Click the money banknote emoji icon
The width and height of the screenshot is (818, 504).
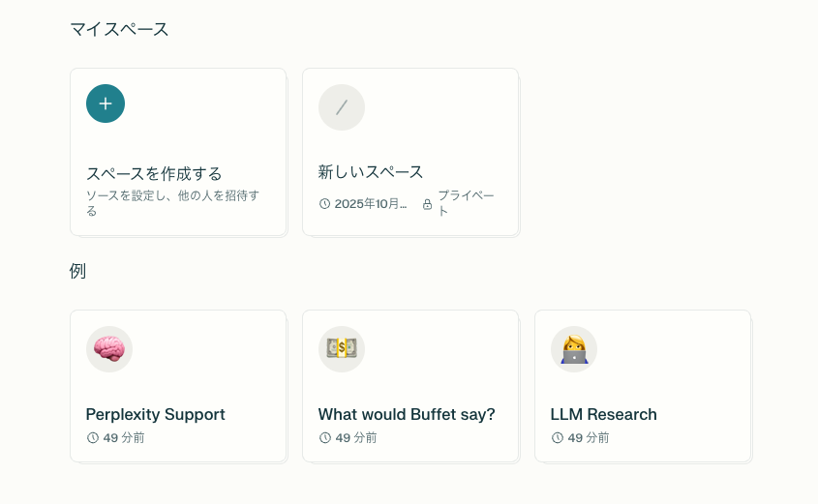point(342,349)
